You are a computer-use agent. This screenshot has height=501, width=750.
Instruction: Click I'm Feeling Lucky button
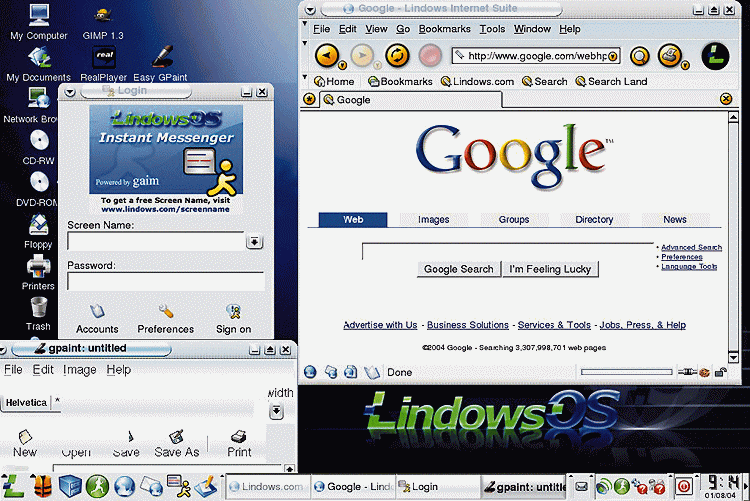pos(550,269)
